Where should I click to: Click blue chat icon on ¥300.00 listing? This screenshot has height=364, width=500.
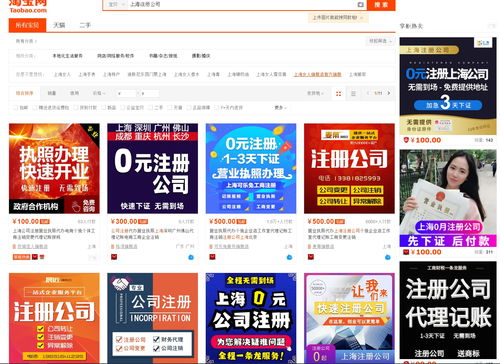(191, 257)
